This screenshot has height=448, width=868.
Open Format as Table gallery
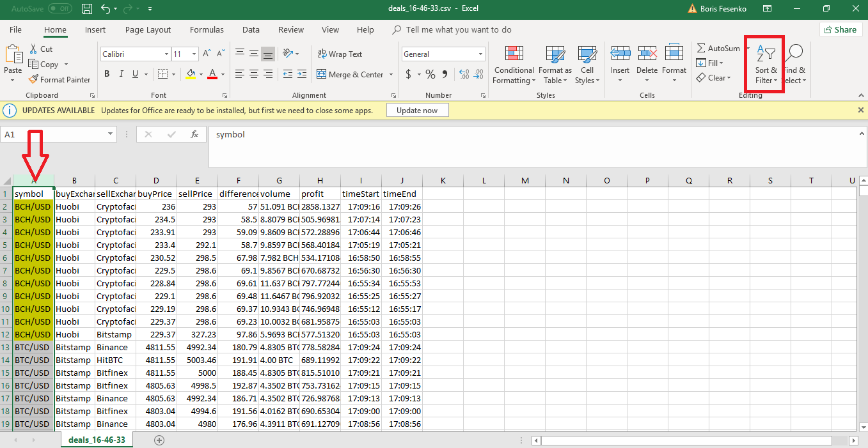[555, 65]
